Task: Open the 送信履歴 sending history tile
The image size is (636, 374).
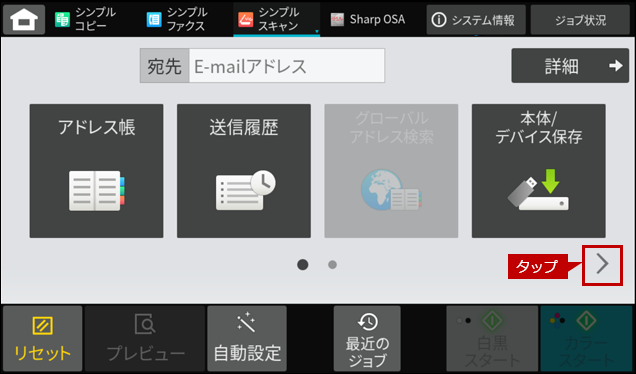Action: [244, 171]
